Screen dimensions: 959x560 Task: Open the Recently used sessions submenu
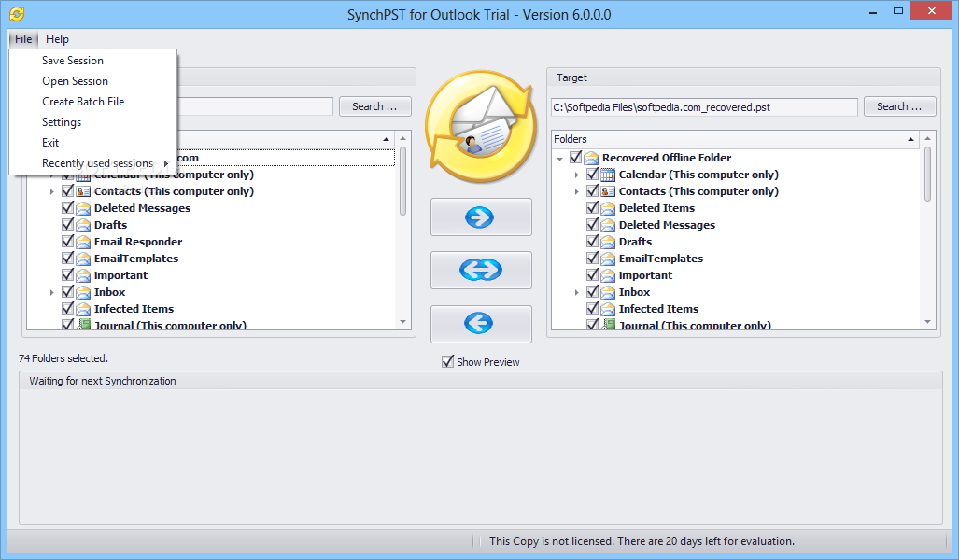[93, 163]
